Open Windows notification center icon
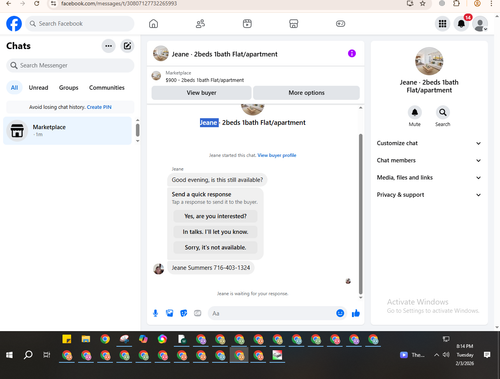Viewport: 500px width, 379px height. 487,355
